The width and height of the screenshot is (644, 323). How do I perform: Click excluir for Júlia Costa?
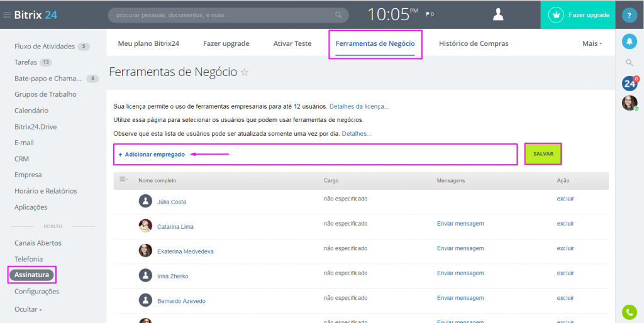pyautogui.click(x=565, y=199)
